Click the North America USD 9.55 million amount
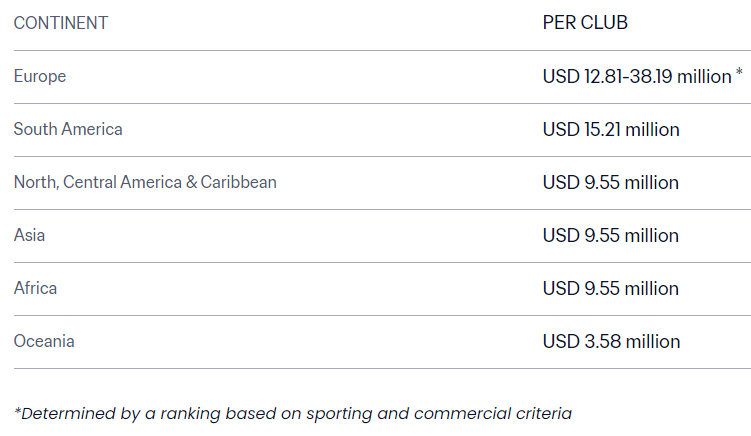This screenshot has width=751, height=436. point(611,183)
